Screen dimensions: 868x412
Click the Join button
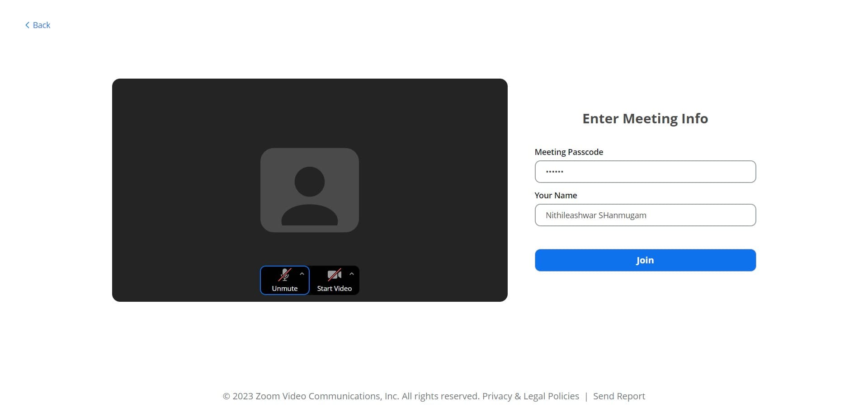click(645, 260)
